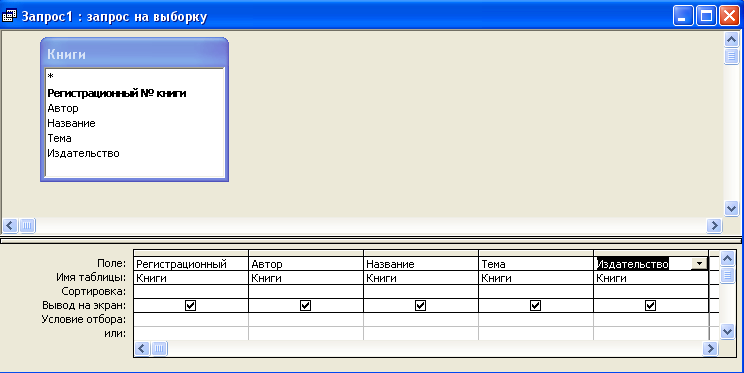Viewport: 744px width, 373px height.
Task: Click the column selector above Тема column
Action: click(536, 253)
